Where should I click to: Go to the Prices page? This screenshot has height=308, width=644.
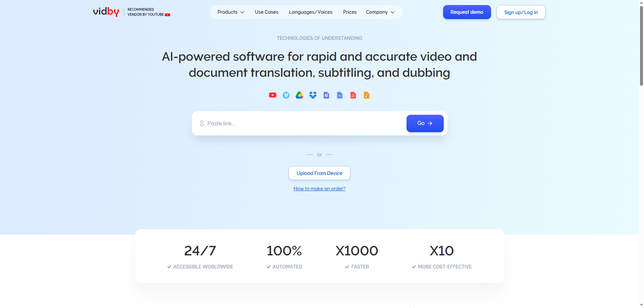click(350, 12)
